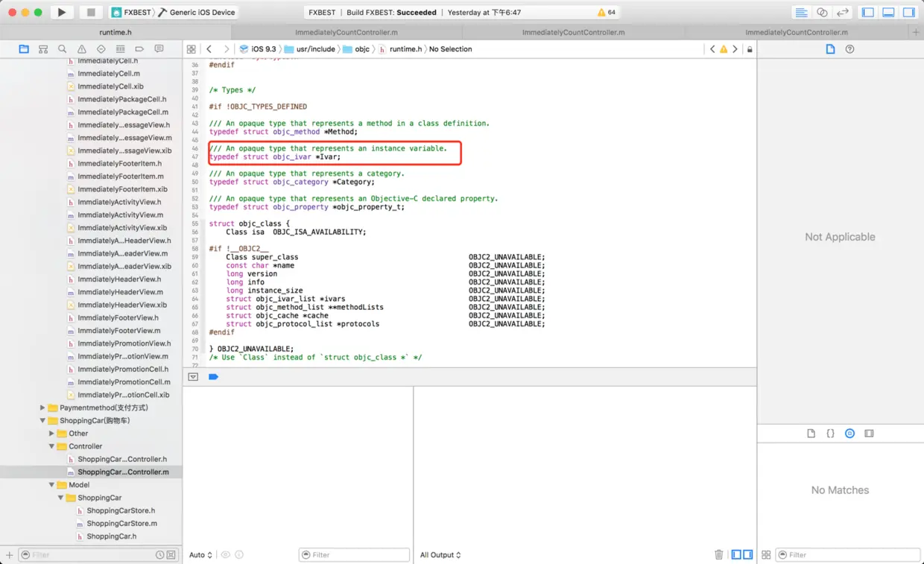Switch library to icon grid view
The image size is (924, 564).
[x=766, y=554]
